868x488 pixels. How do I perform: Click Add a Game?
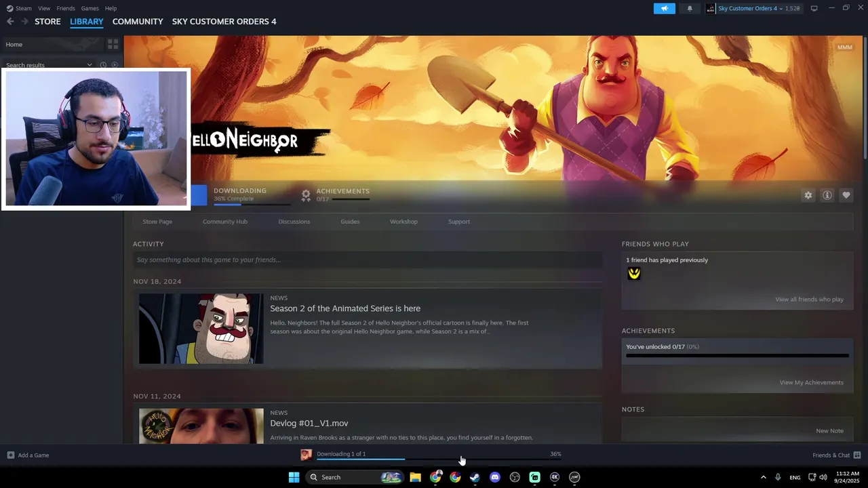(x=28, y=455)
